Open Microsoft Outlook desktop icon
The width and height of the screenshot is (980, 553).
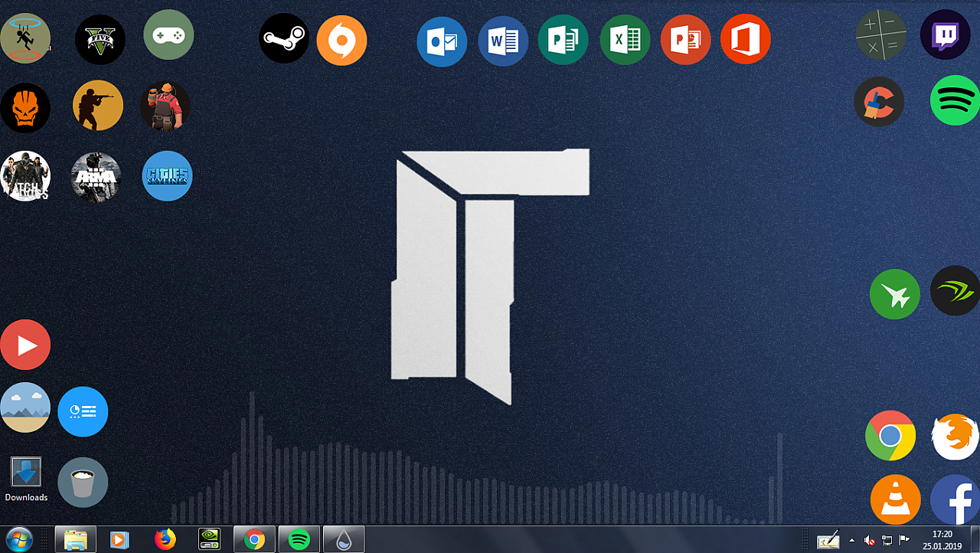442,42
